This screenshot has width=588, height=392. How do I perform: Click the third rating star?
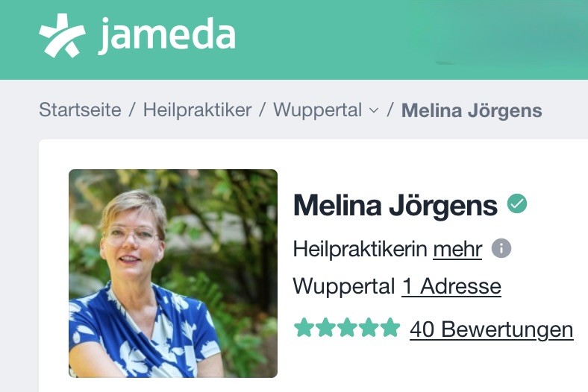tap(347, 327)
